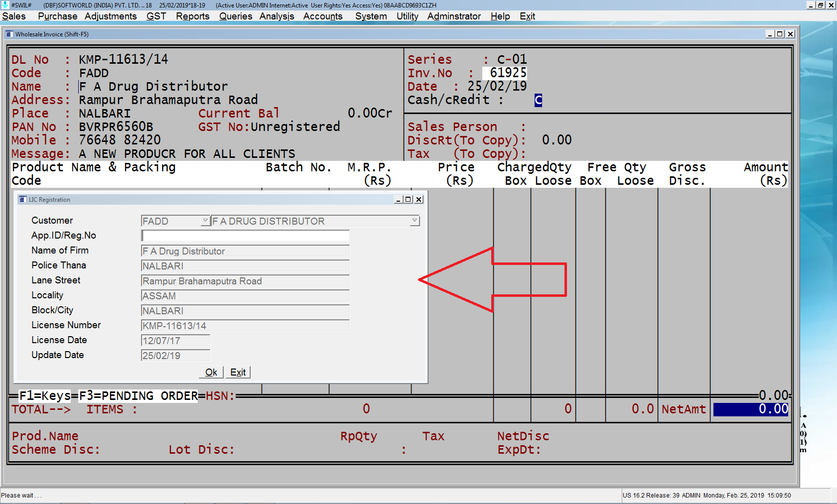Click the Inv.No value 61925

point(505,73)
